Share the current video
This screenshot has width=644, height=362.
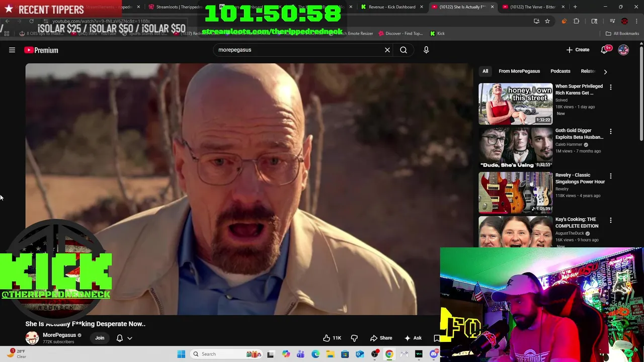pos(381,338)
